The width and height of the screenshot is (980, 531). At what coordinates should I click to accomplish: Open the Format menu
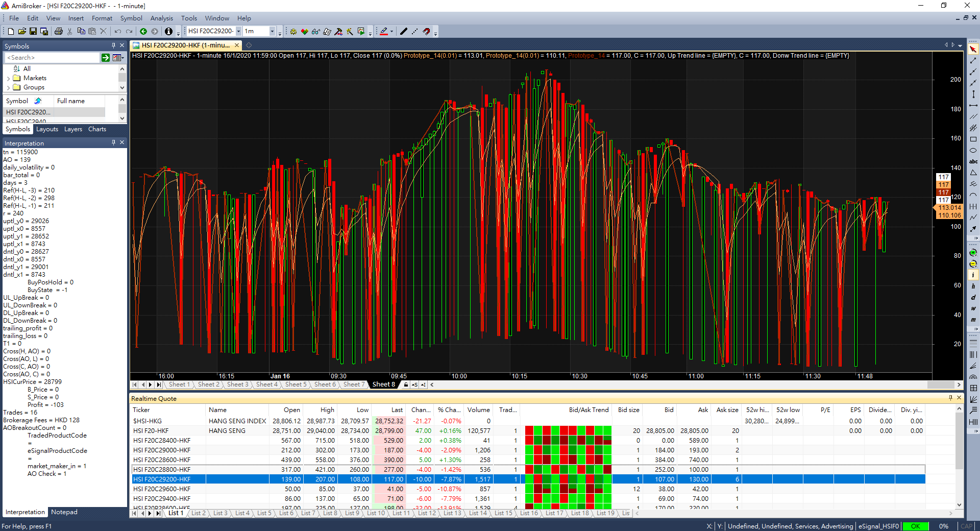pos(102,18)
